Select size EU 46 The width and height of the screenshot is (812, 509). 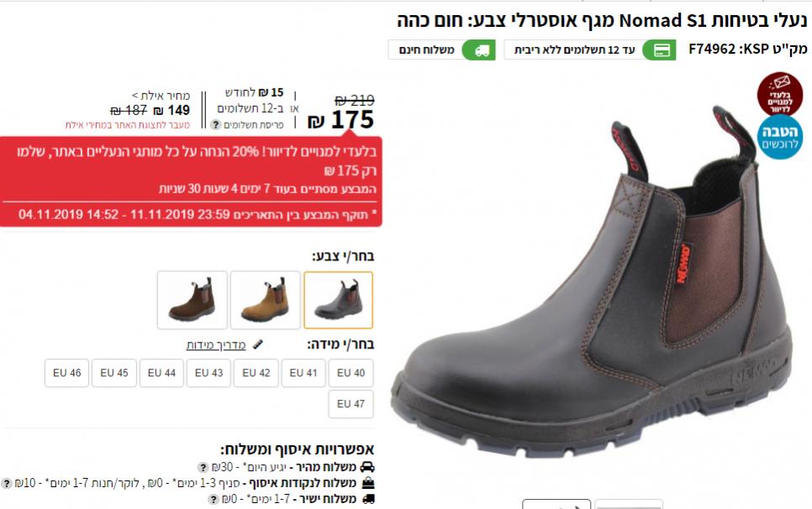pos(66,373)
